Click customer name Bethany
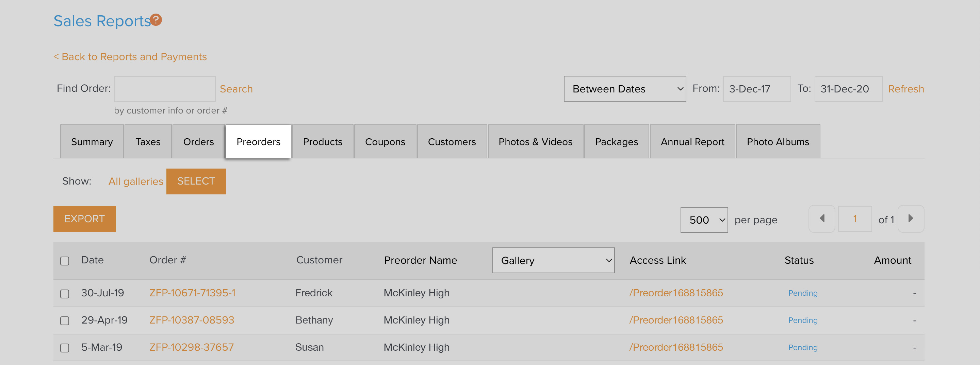Image resolution: width=980 pixels, height=365 pixels. pos(314,320)
